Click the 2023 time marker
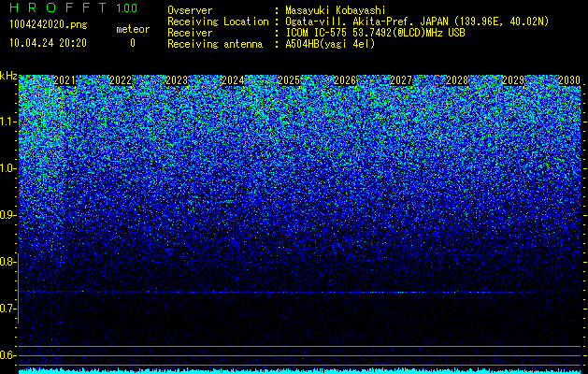This screenshot has height=374, width=588. [177, 80]
